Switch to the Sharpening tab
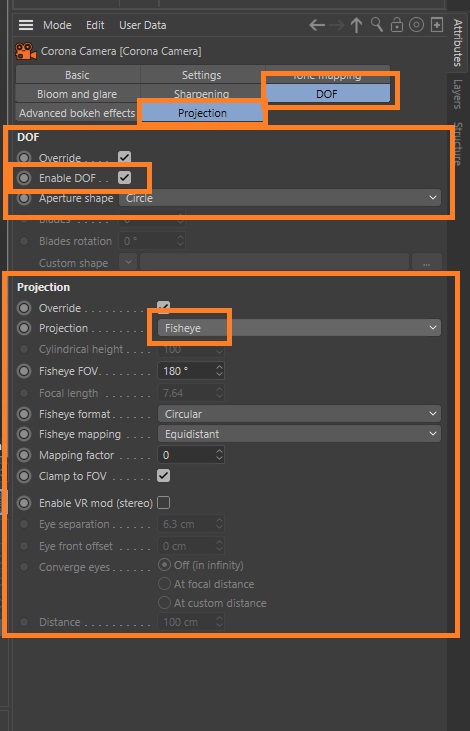The height and width of the screenshot is (731, 470). pyautogui.click(x=202, y=94)
